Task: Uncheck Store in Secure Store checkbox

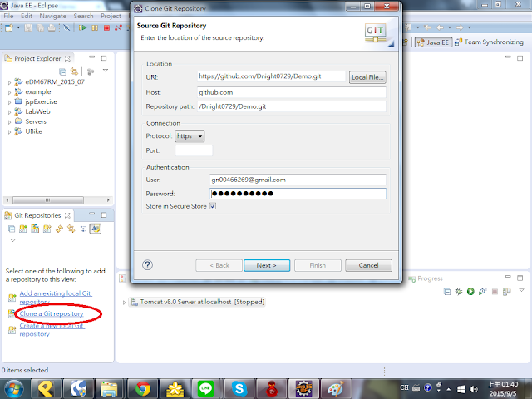Action: 213,206
